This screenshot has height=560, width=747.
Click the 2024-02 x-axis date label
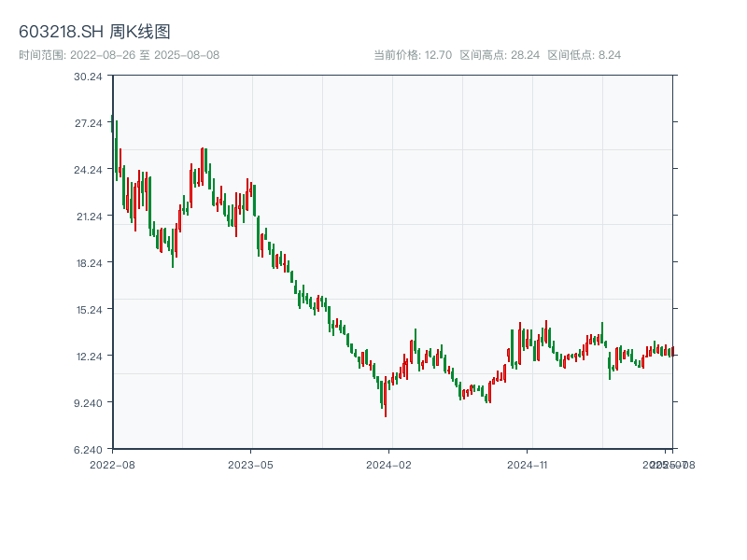tap(388, 464)
